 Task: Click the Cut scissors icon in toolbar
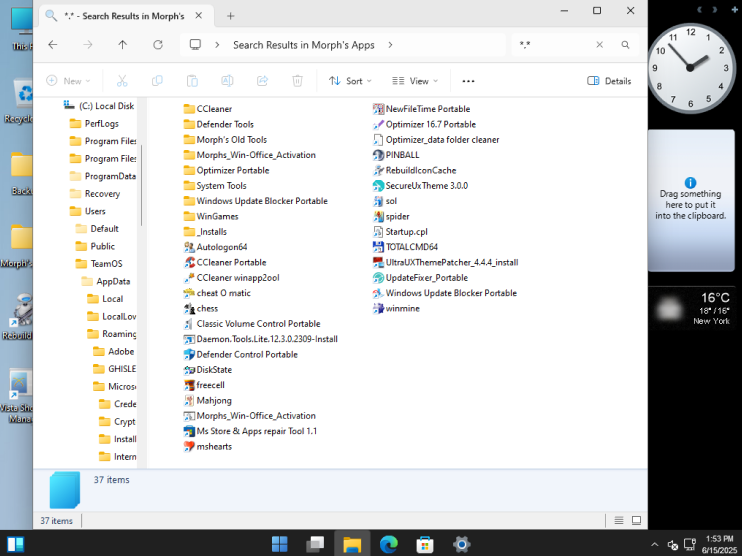point(122,81)
